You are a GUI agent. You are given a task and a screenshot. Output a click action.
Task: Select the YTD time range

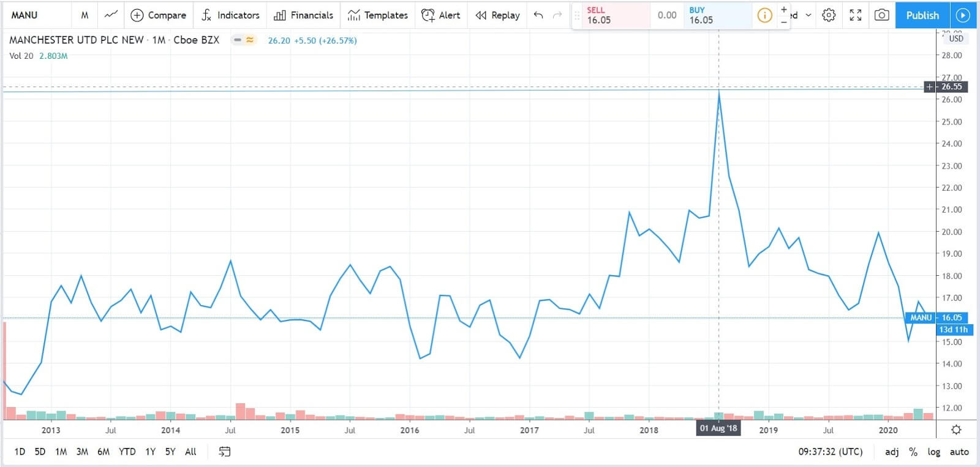[127, 452]
